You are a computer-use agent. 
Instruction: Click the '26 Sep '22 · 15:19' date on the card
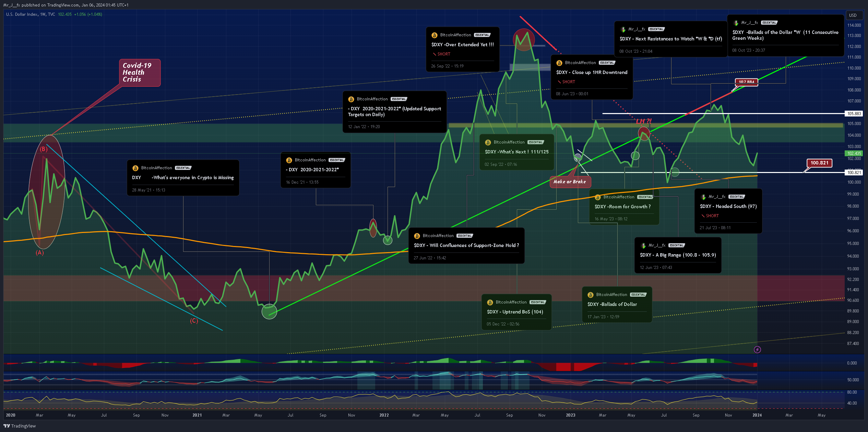coord(447,66)
